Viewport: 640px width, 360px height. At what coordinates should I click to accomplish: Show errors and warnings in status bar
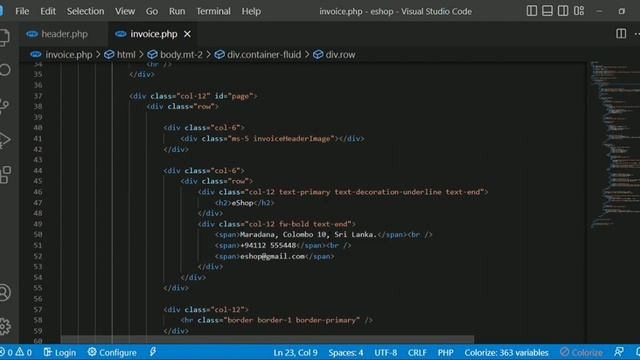(16, 352)
